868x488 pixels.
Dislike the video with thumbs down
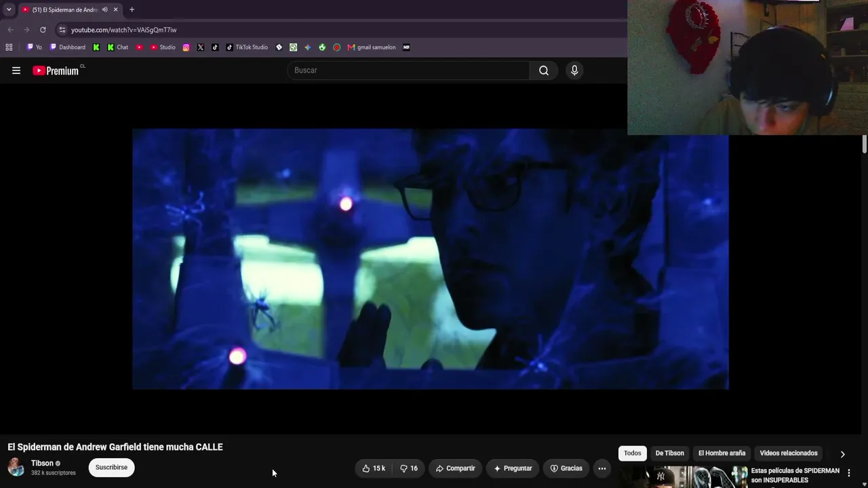point(409,468)
